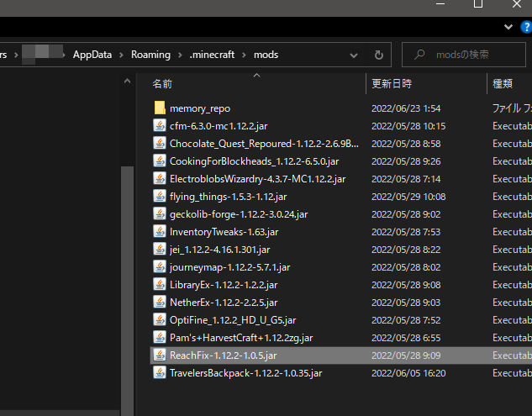Expand the chevron before the blurred user folder
The height and width of the screenshot is (416, 532).
point(16,55)
